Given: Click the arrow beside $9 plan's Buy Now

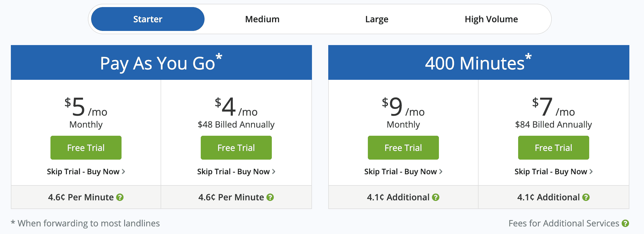Looking at the screenshot, I should pos(441,172).
